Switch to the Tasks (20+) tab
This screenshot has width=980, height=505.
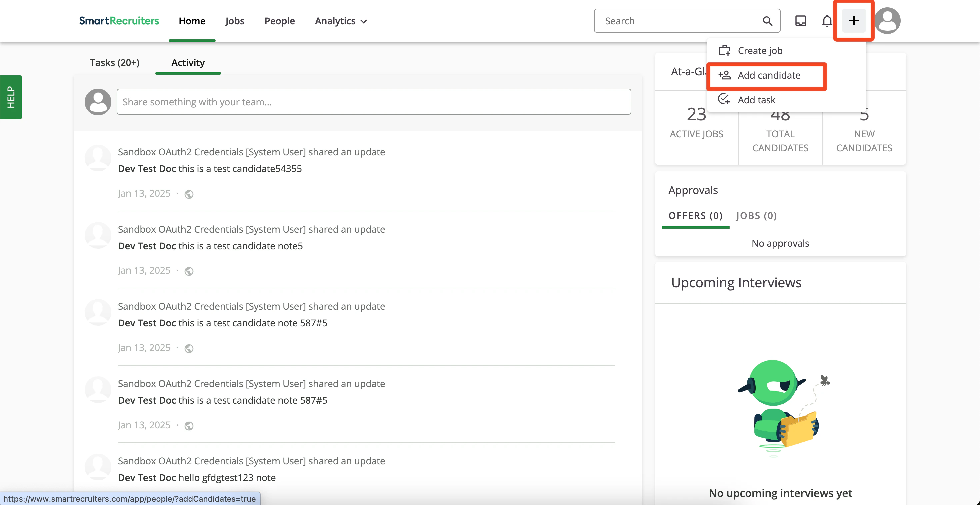click(x=115, y=62)
